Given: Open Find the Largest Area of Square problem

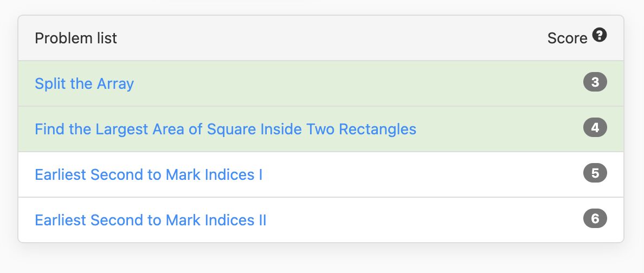Looking at the screenshot, I should (x=226, y=129).
